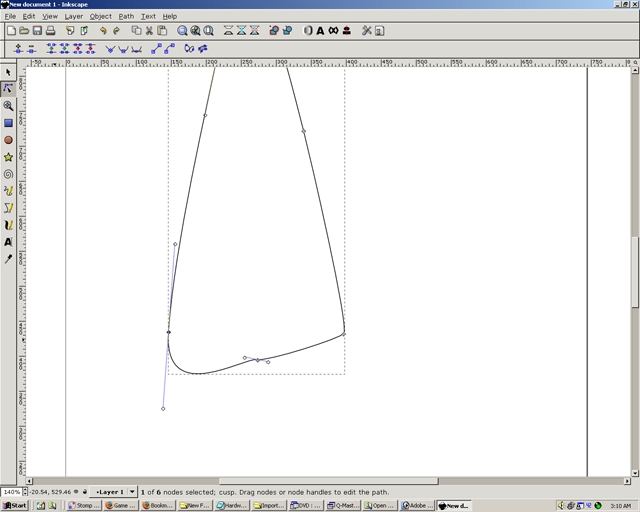Click the horizontal scrollbar thumb
This screenshot has height=512, width=640.
point(328,481)
